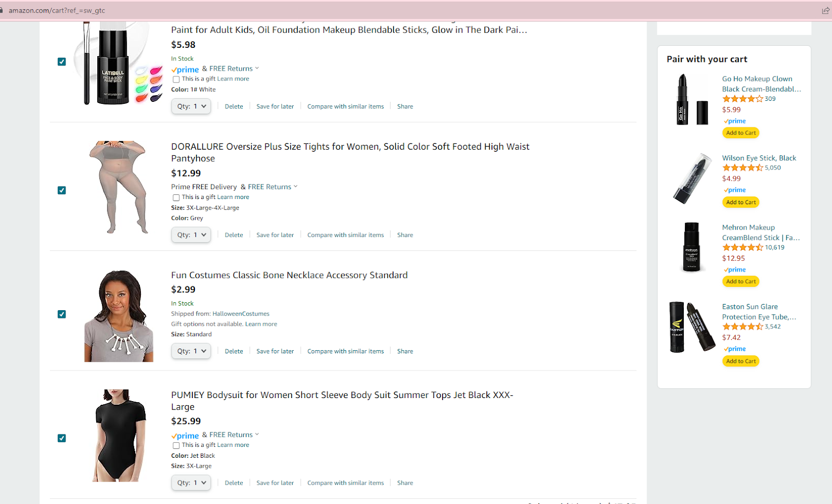Image resolution: width=832 pixels, height=504 pixels.
Task: Save the PUMIEY Bodysuit for later
Action: pyautogui.click(x=275, y=483)
